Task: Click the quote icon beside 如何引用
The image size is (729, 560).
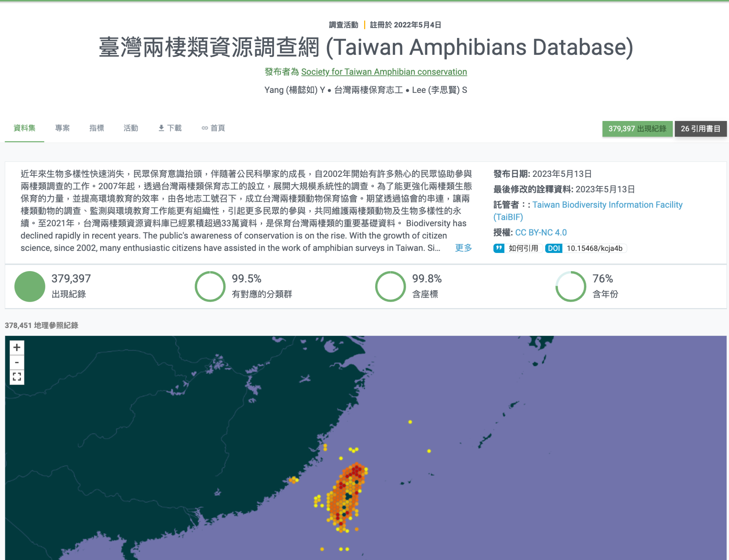Action: coord(499,248)
